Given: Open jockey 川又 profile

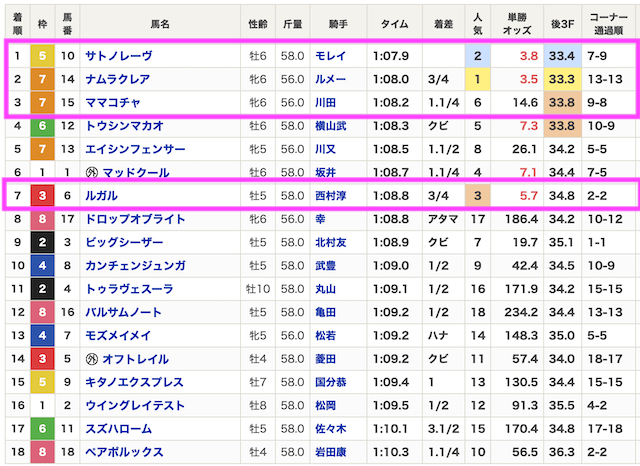Looking at the screenshot, I should tap(325, 149).
